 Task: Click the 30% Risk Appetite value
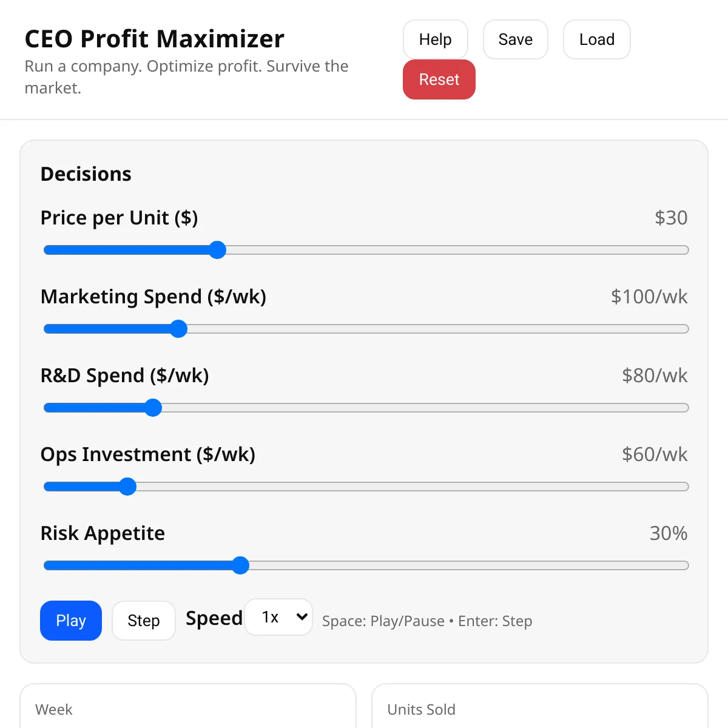(669, 533)
